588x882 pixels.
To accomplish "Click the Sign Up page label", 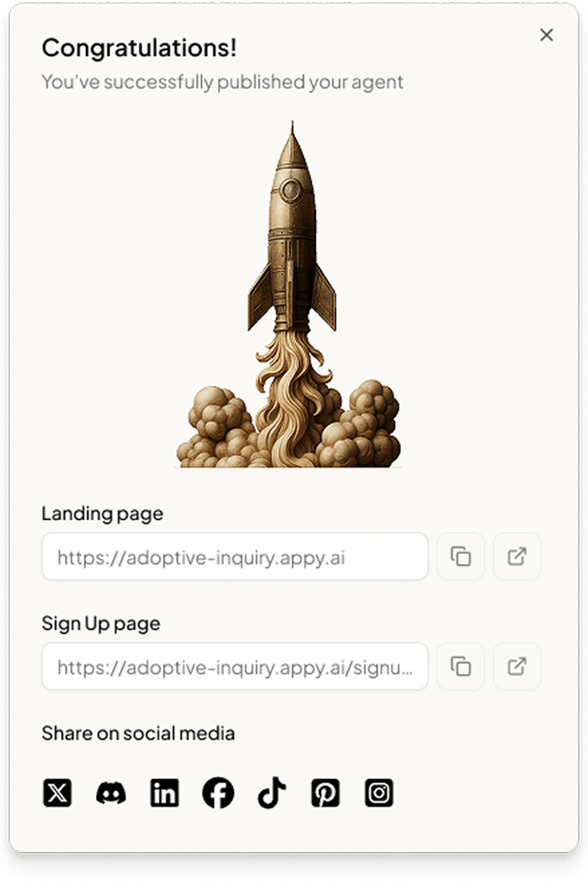I will 101,623.
